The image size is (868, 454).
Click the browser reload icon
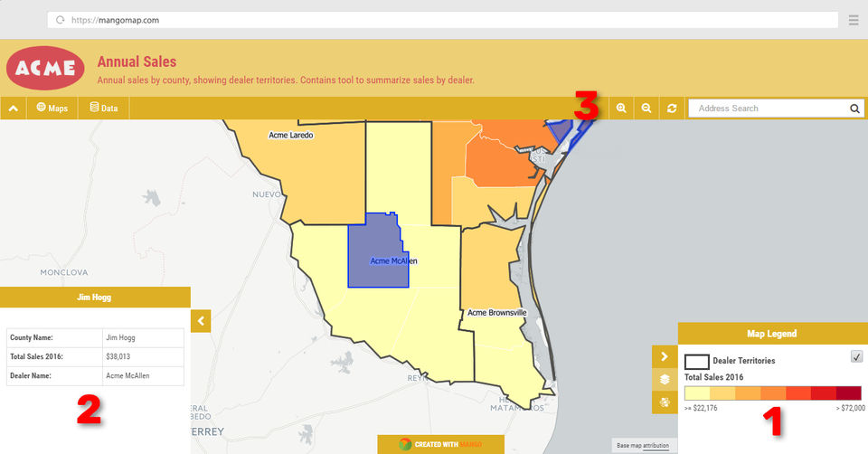pyautogui.click(x=60, y=20)
